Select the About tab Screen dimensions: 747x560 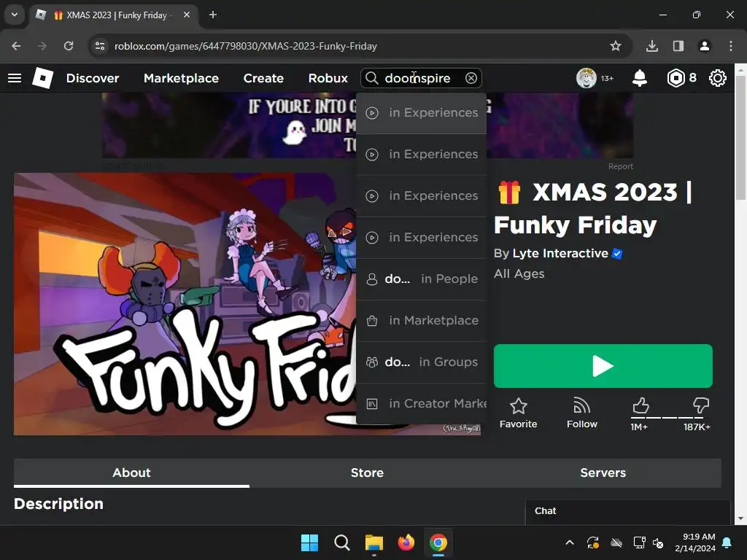pyautogui.click(x=131, y=472)
